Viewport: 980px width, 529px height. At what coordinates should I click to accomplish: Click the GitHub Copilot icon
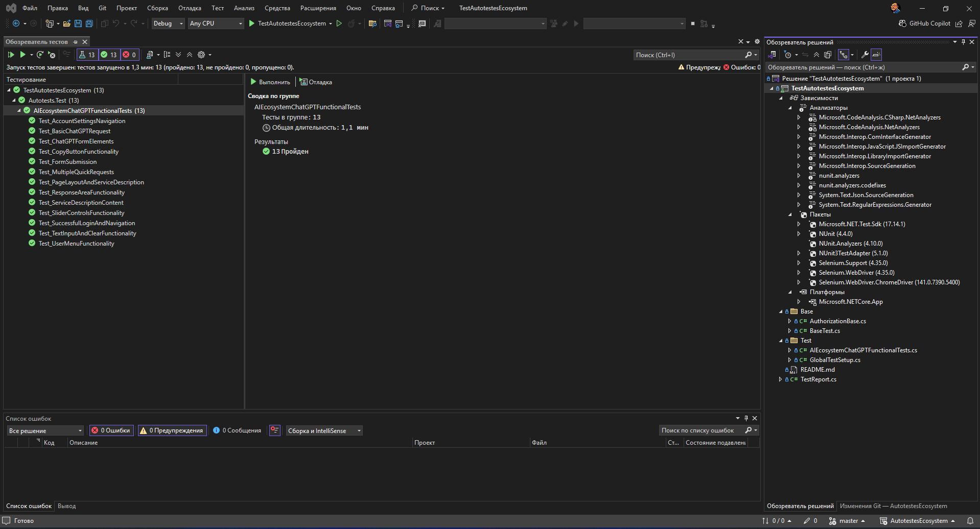[x=902, y=23]
